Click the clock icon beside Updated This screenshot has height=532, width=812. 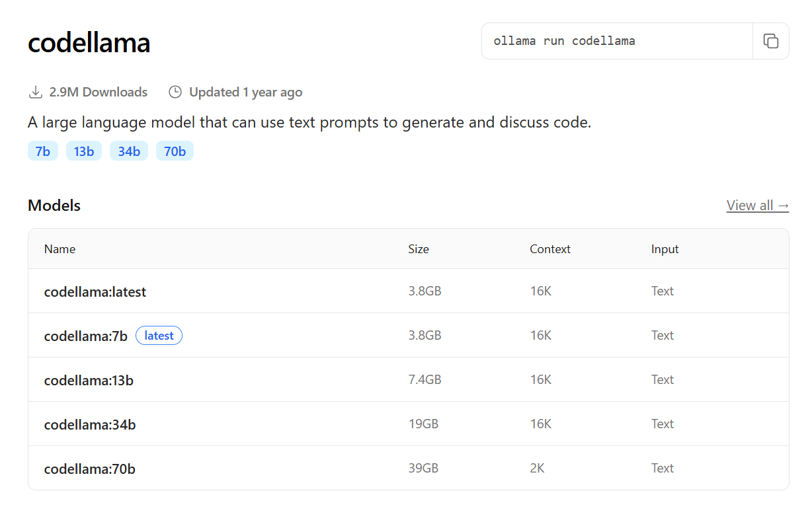175,93
